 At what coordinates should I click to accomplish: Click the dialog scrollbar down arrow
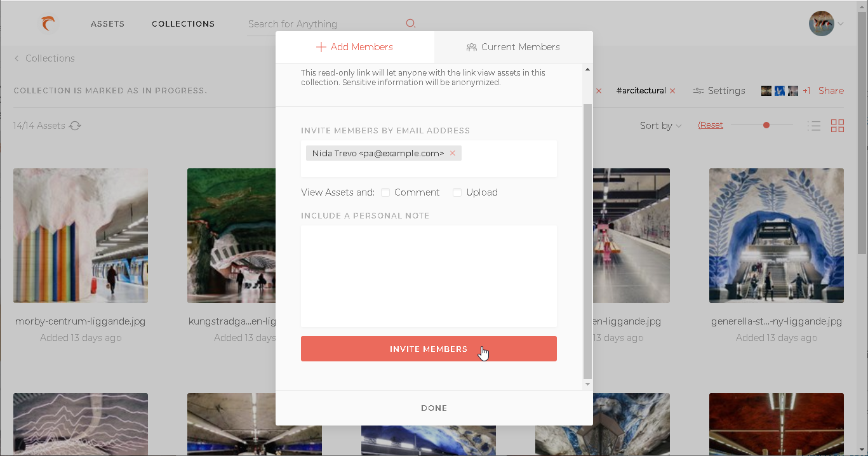[587, 384]
